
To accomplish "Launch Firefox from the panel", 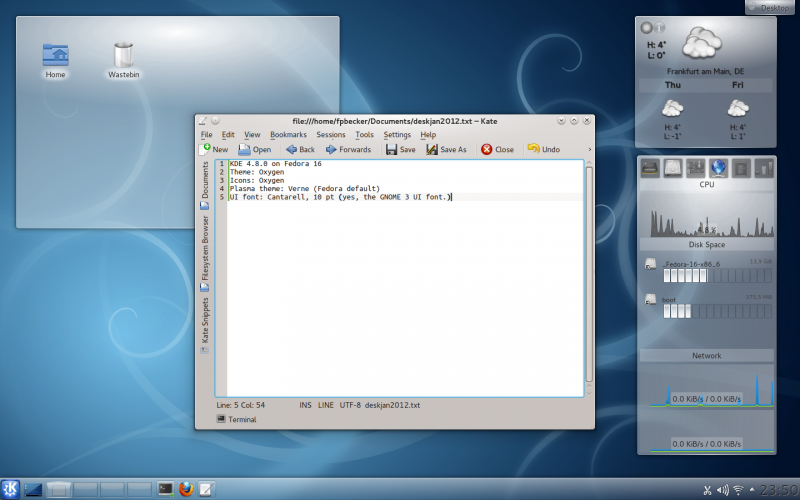I will click(x=186, y=490).
